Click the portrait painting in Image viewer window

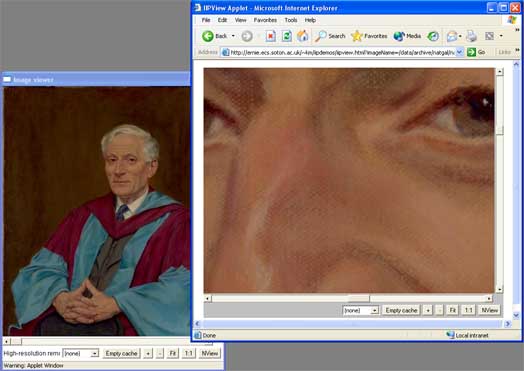click(x=97, y=211)
